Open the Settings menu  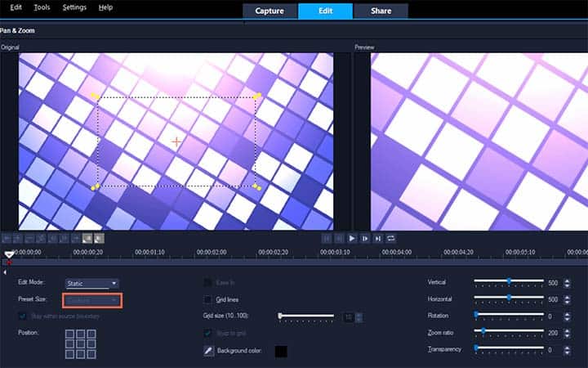tap(74, 7)
